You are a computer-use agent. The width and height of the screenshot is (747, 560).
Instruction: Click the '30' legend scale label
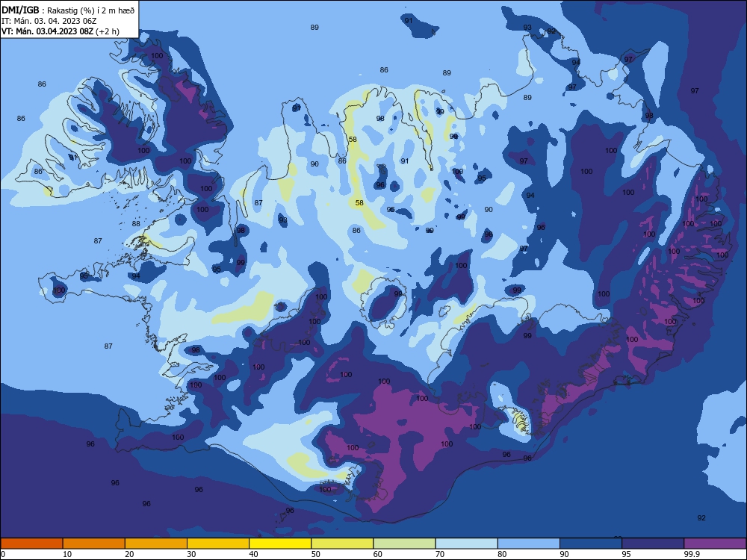point(191,554)
